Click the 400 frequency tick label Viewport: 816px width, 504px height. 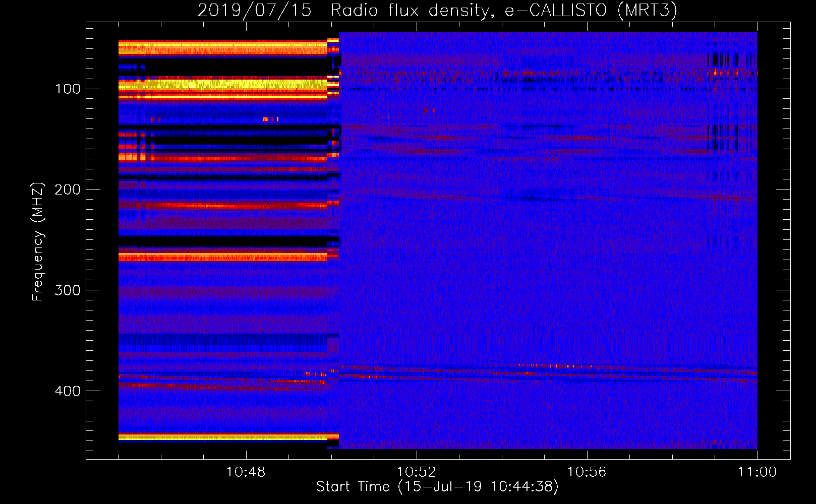coord(68,391)
